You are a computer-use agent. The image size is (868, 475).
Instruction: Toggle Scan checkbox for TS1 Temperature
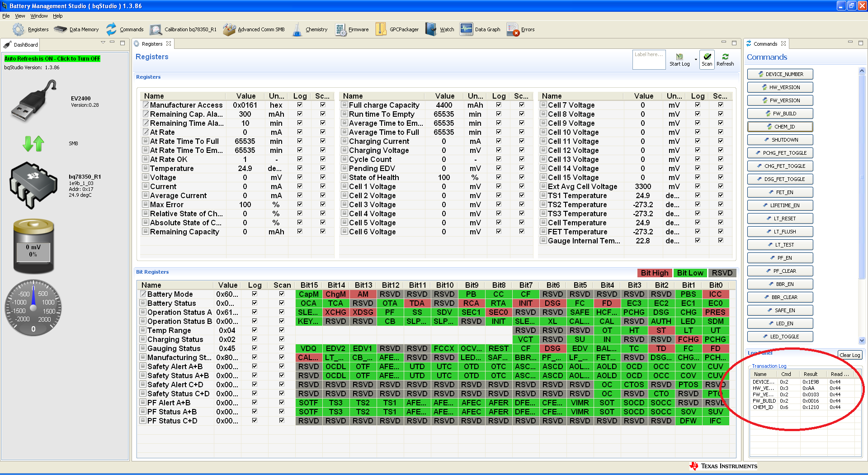pos(721,195)
